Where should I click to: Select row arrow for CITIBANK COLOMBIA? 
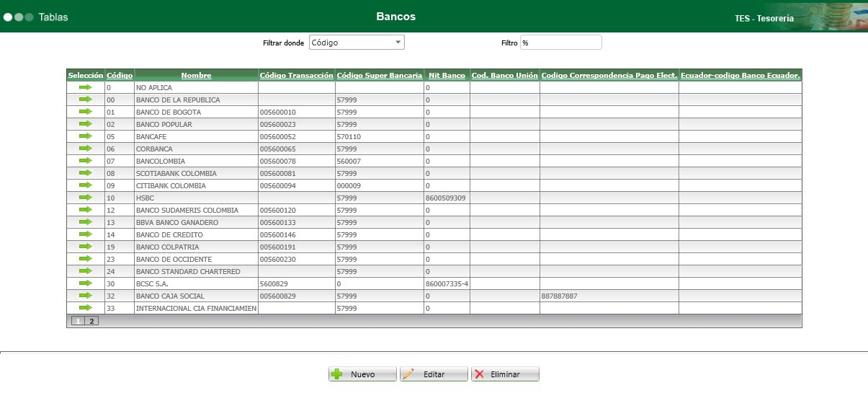coord(86,185)
